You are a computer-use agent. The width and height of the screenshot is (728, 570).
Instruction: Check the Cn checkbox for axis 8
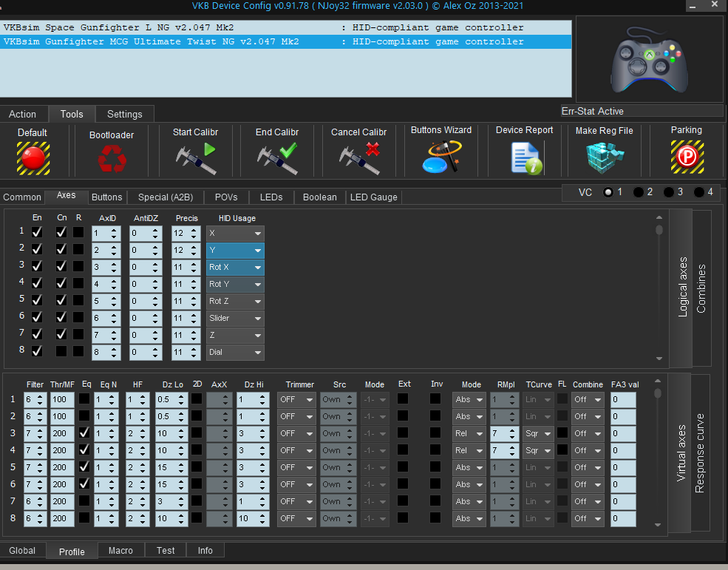pyautogui.click(x=61, y=351)
